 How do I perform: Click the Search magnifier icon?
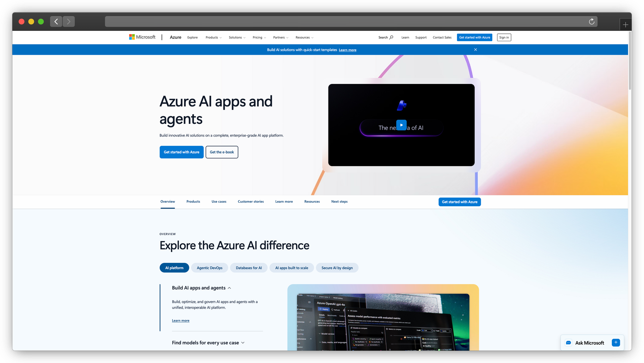[391, 37]
